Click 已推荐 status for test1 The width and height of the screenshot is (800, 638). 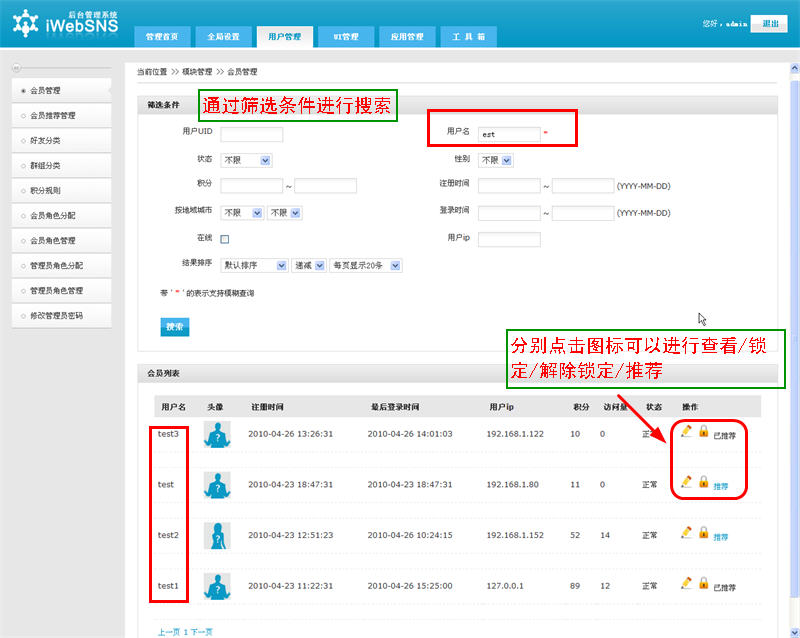pos(724,587)
